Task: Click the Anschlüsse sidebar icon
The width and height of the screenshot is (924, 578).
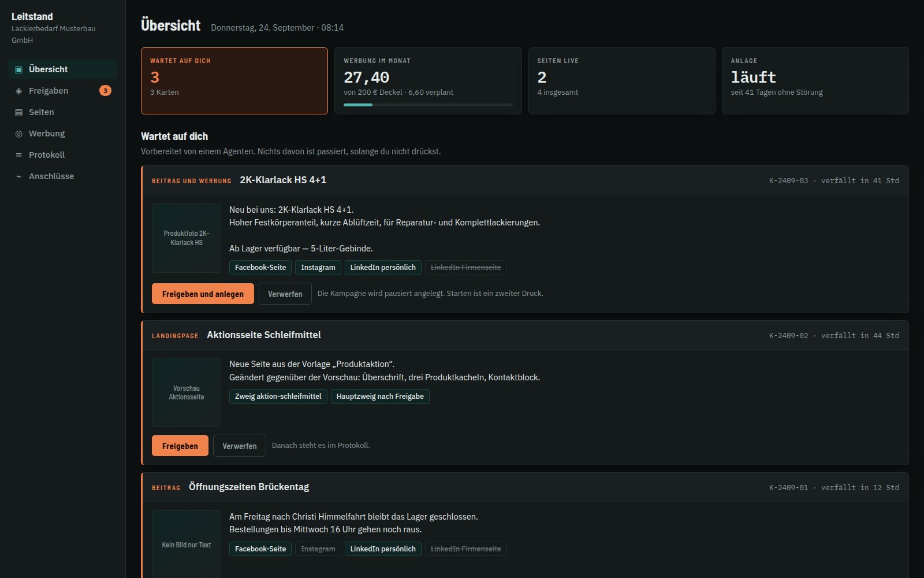Action: coord(18,176)
